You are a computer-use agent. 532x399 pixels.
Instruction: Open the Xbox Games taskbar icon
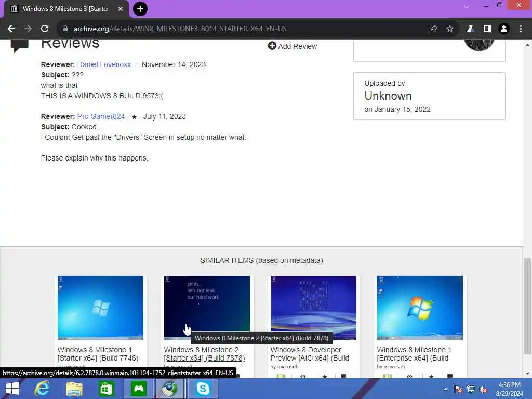pyautogui.click(x=139, y=389)
